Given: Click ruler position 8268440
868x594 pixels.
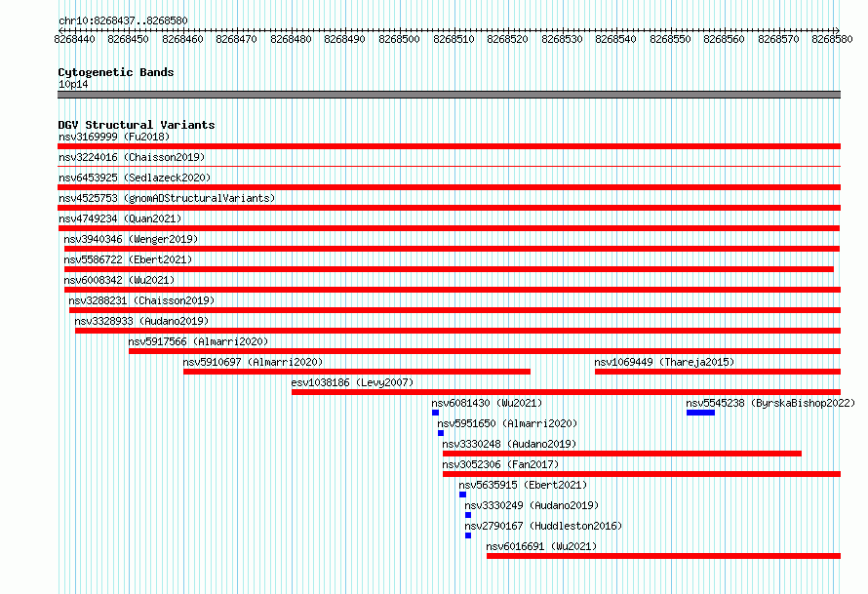Looking at the screenshot, I should [x=74, y=39].
